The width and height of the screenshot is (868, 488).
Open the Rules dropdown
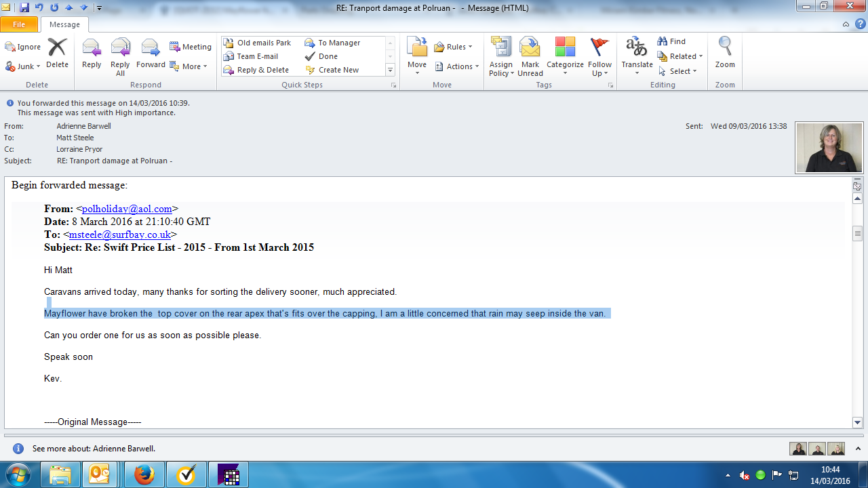pyautogui.click(x=453, y=47)
